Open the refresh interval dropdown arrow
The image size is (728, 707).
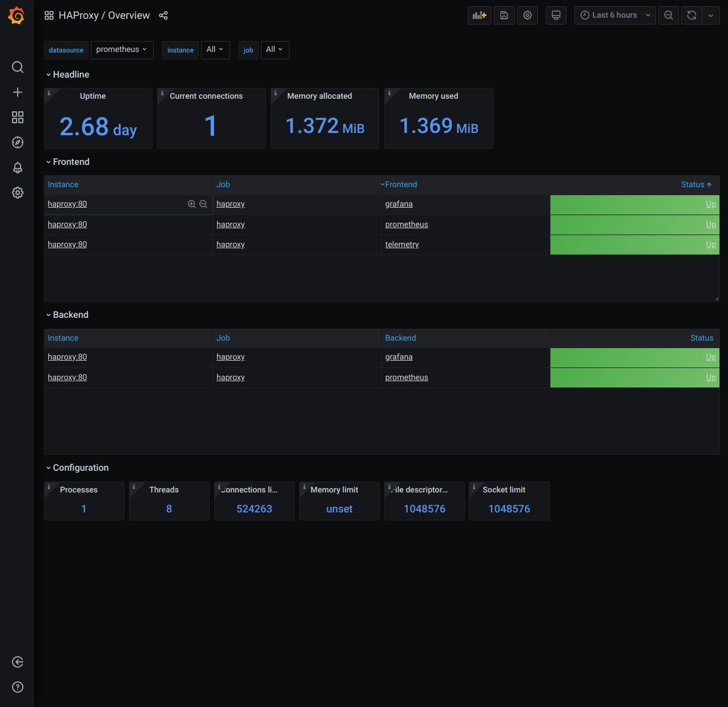coord(711,15)
